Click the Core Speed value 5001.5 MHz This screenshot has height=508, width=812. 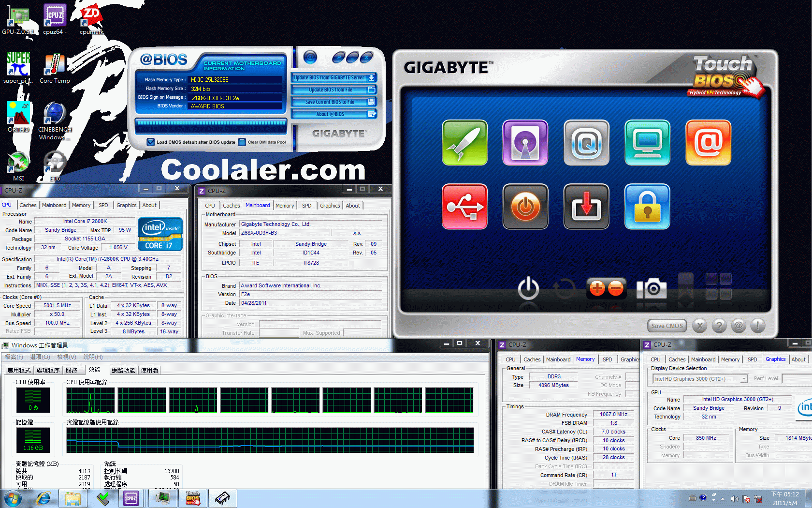(x=57, y=306)
